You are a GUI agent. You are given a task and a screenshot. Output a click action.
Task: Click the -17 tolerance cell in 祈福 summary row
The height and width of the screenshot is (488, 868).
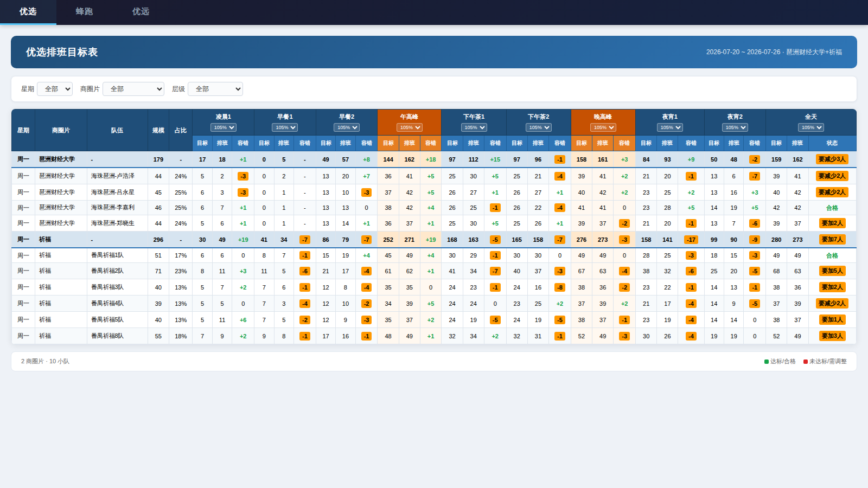tap(691, 240)
